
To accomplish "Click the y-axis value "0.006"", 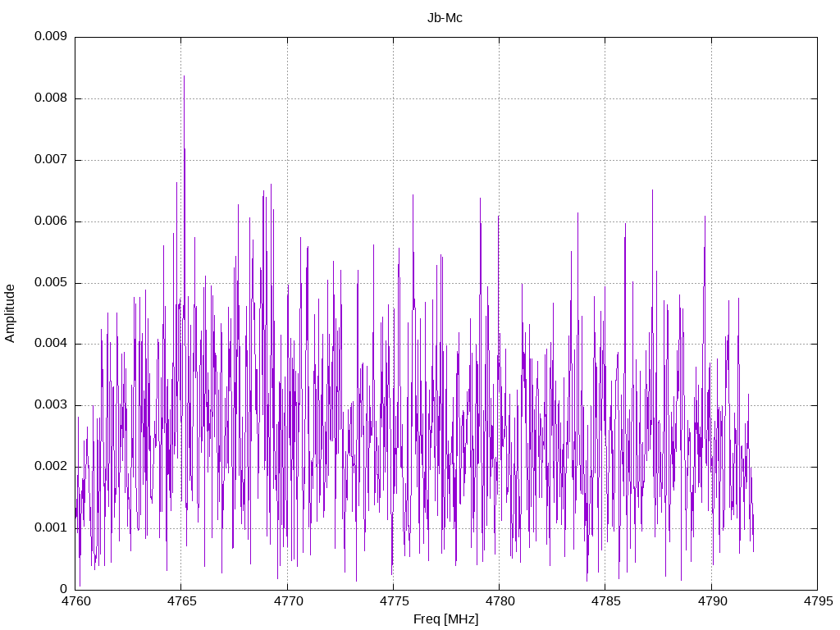I will point(51,221).
